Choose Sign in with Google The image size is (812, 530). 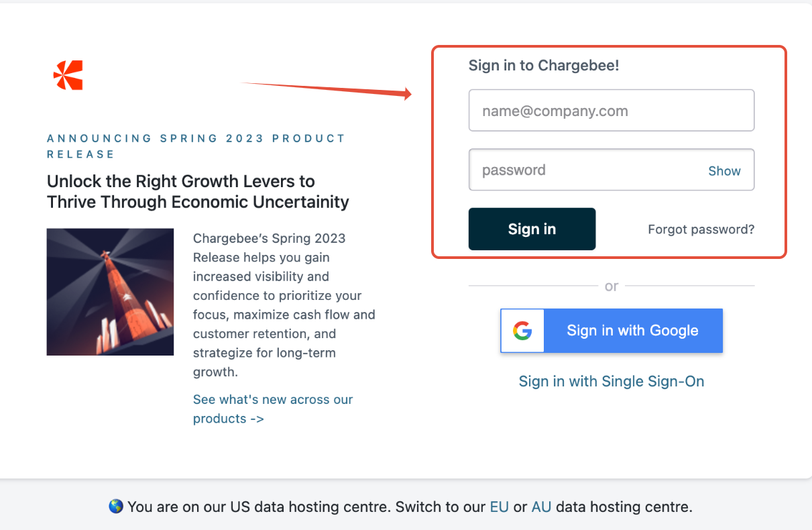point(632,331)
